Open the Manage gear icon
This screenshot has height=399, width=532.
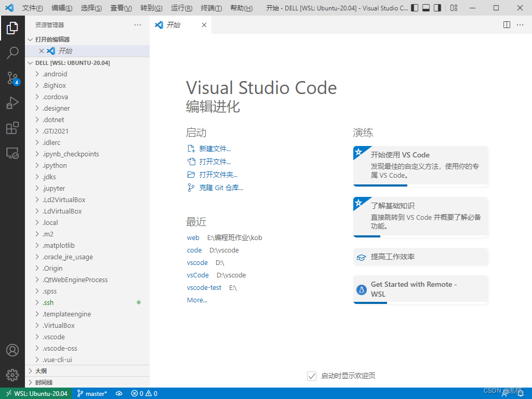pos(12,375)
